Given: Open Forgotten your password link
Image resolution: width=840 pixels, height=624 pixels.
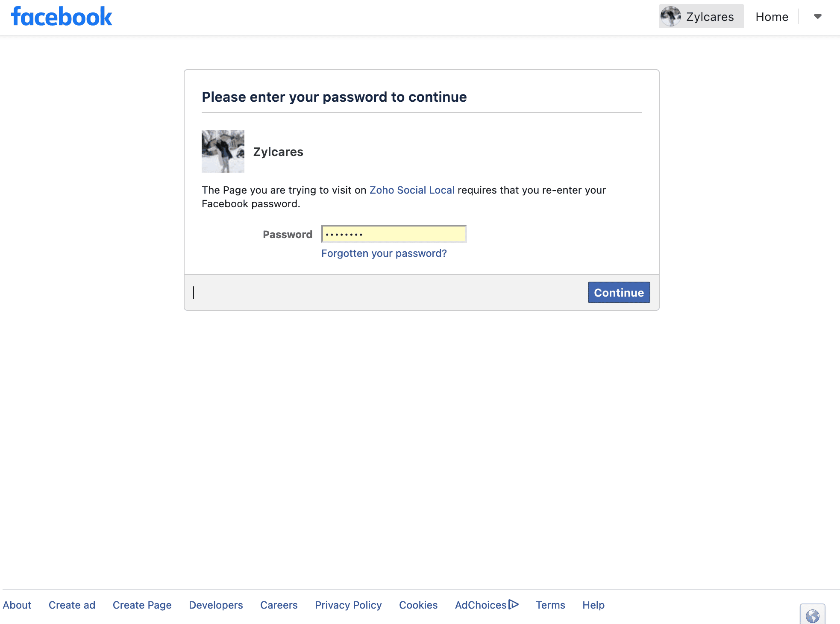Looking at the screenshot, I should pyautogui.click(x=384, y=253).
